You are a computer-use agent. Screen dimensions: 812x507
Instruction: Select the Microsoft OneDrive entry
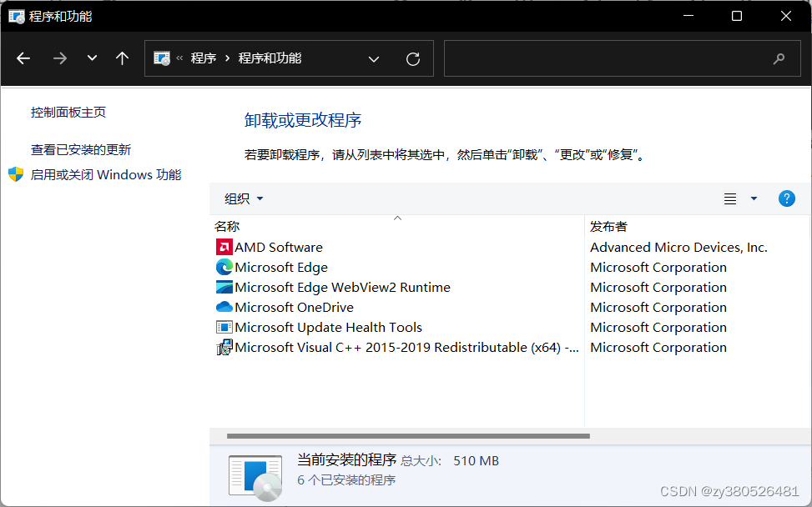pyautogui.click(x=294, y=308)
